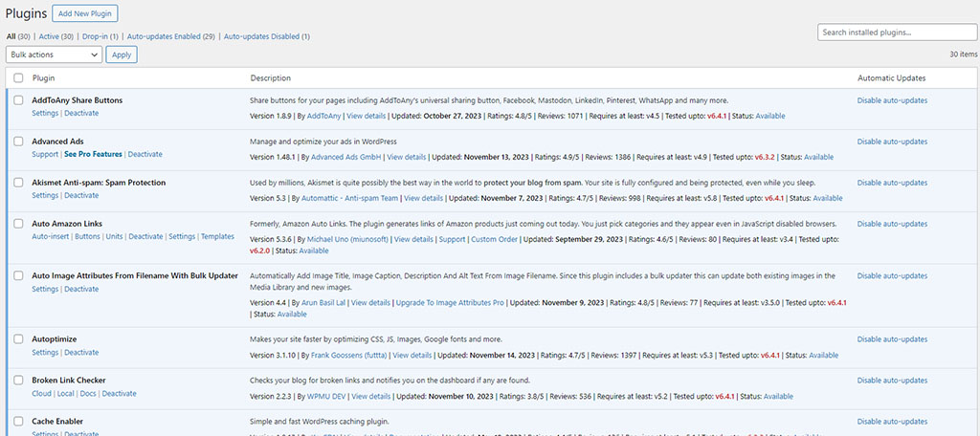This screenshot has width=980, height=436.
Task: View details for AddToAny Share Buttons
Action: (x=367, y=116)
